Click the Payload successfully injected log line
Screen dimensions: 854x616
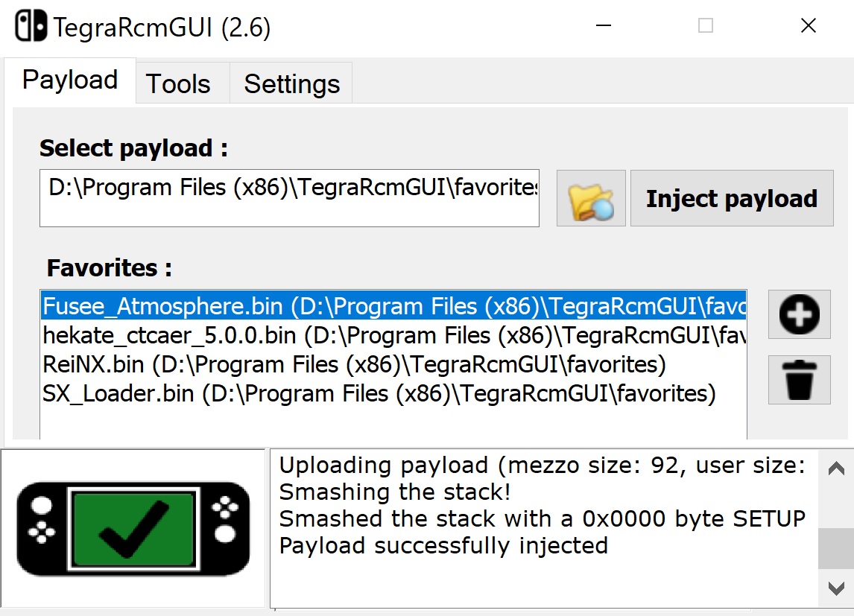443,545
